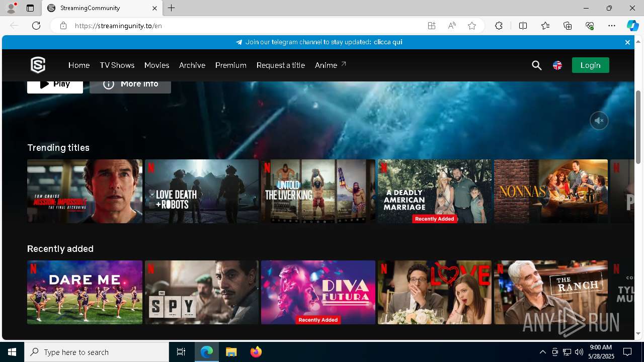This screenshot has width=644, height=362.
Task: Click the Trending titles heading
Action: pyautogui.click(x=58, y=148)
